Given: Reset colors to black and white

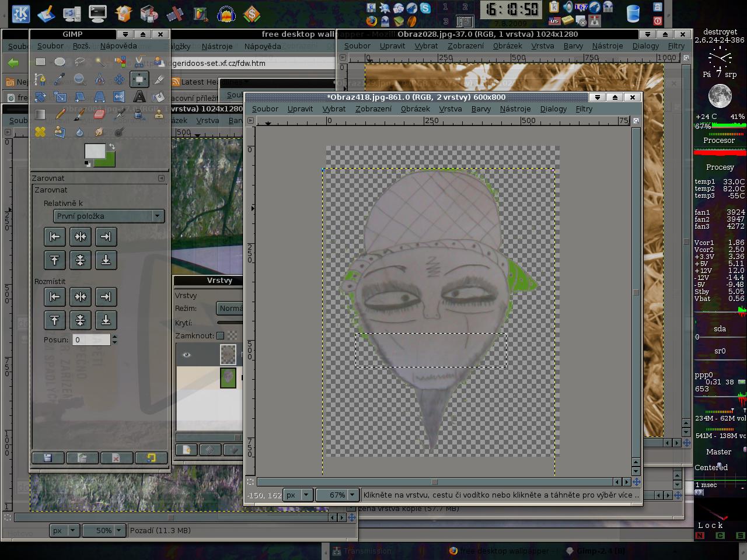Looking at the screenshot, I should pyautogui.click(x=88, y=164).
